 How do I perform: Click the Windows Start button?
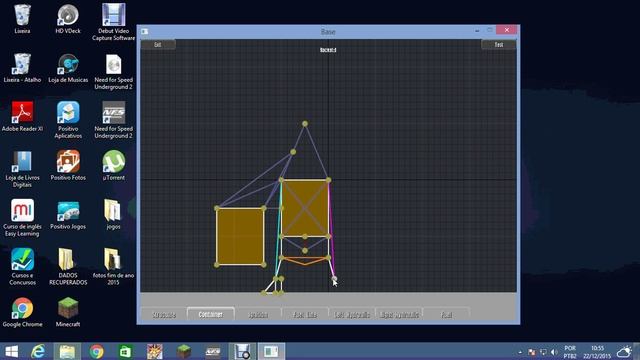[11, 351]
